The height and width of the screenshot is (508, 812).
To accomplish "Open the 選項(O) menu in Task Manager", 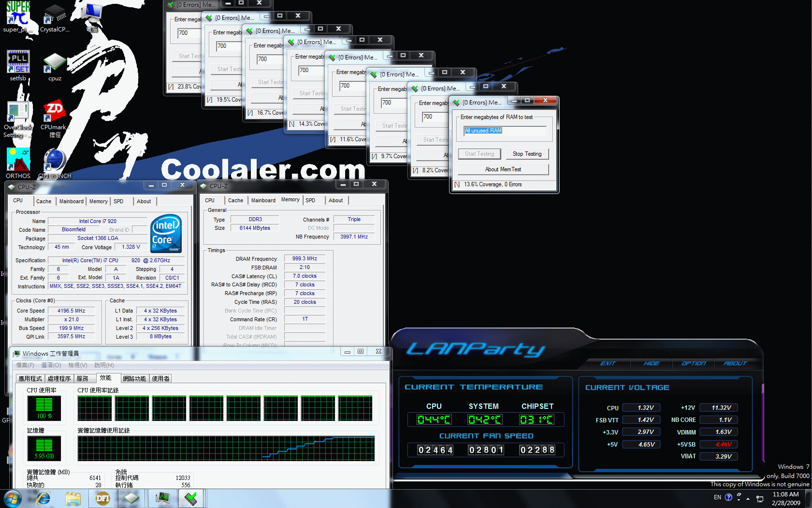I will point(51,365).
